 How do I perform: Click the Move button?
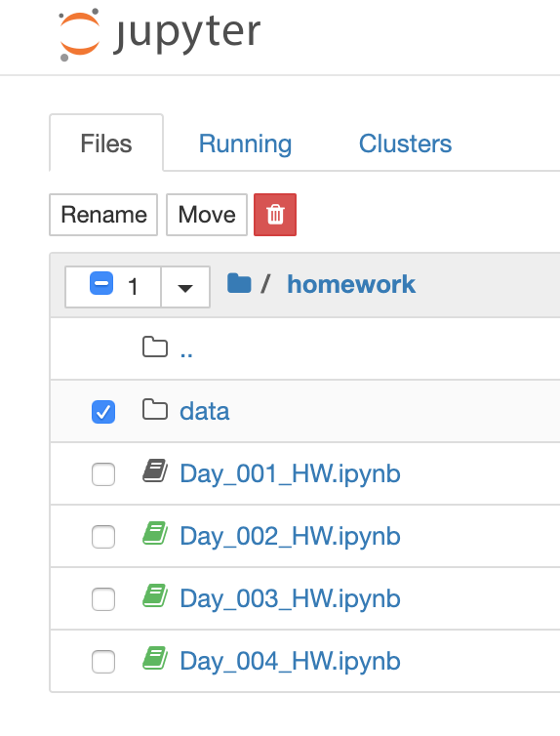tap(207, 215)
